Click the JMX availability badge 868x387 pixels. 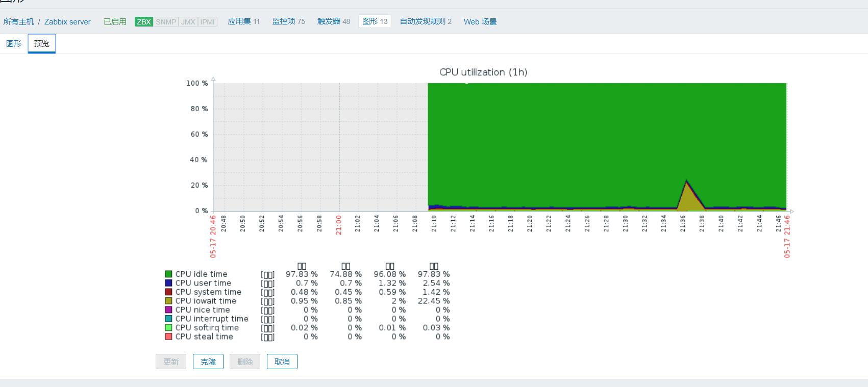coord(188,22)
